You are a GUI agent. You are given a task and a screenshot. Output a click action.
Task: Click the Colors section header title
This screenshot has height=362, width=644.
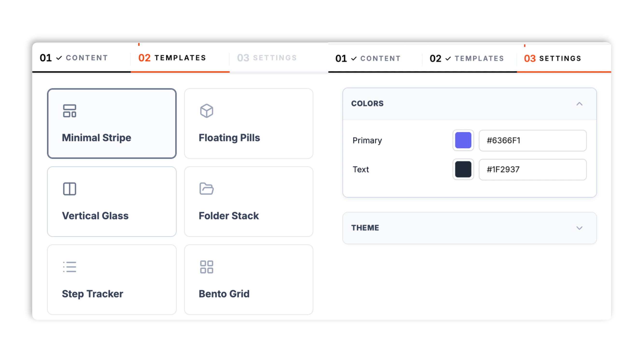[367, 104]
